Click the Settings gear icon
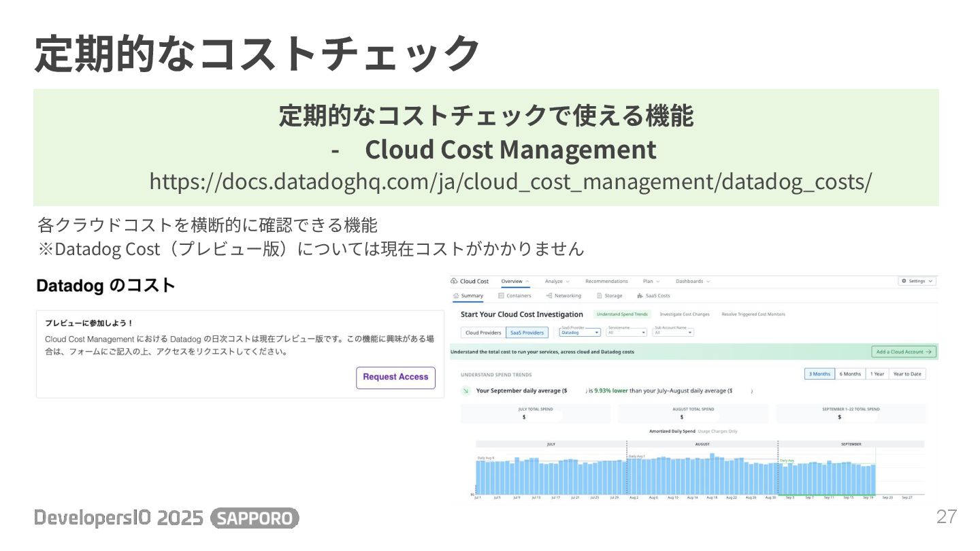980x551 pixels. [x=904, y=281]
